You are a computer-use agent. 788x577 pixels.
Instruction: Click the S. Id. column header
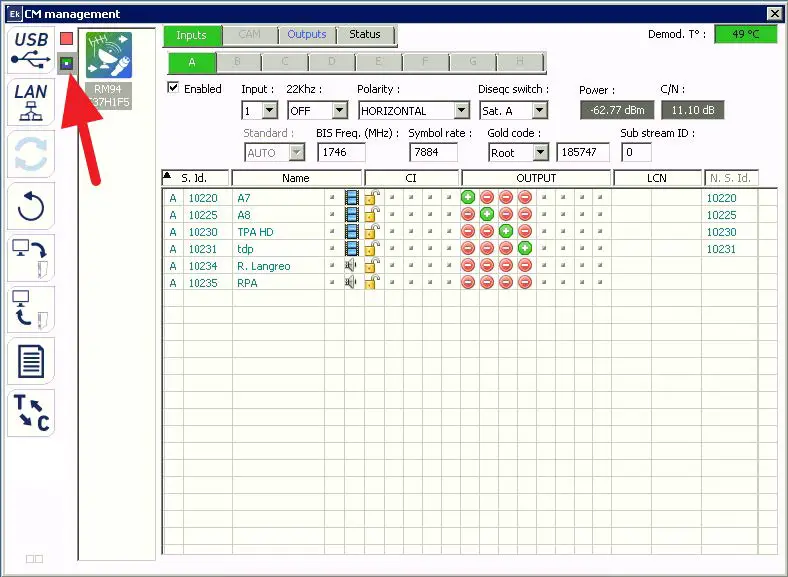[195, 178]
